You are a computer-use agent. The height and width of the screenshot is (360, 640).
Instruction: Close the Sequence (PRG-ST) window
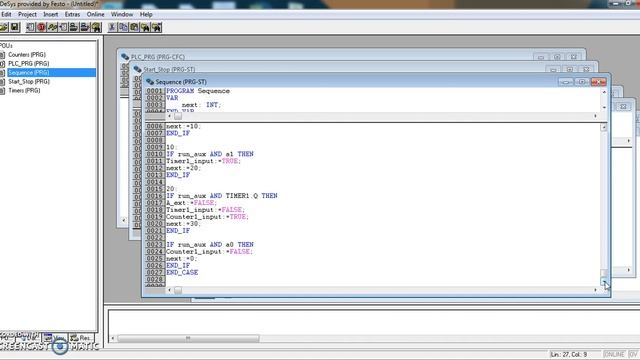pyautogui.click(x=598, y=82)
